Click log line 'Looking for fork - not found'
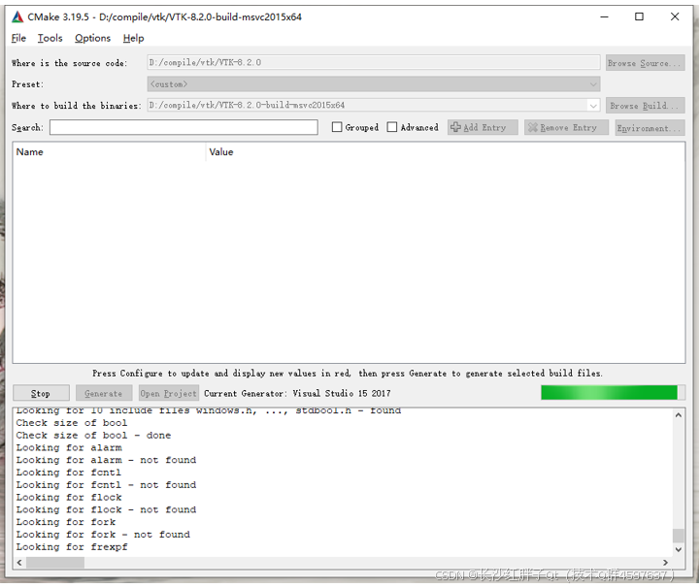This screenshot has width=700, height=588. (x=103, y=535)
